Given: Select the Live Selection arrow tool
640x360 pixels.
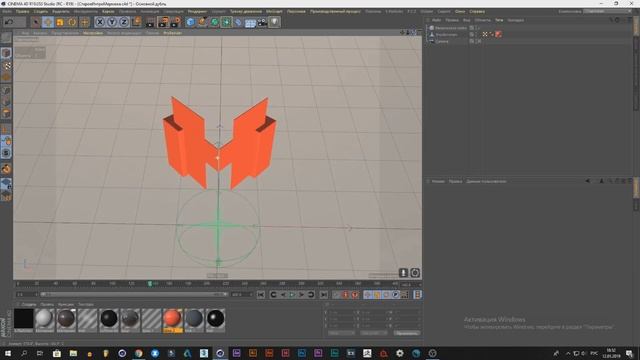Looking at the screenshot, I should 36,22.
